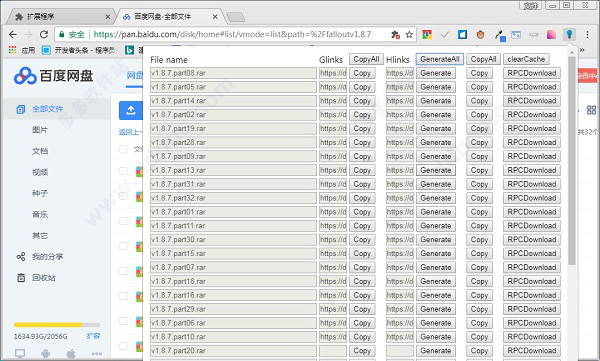Switch to grid view icon on right
Screen dimensions: 600x361
coord(591,110)
